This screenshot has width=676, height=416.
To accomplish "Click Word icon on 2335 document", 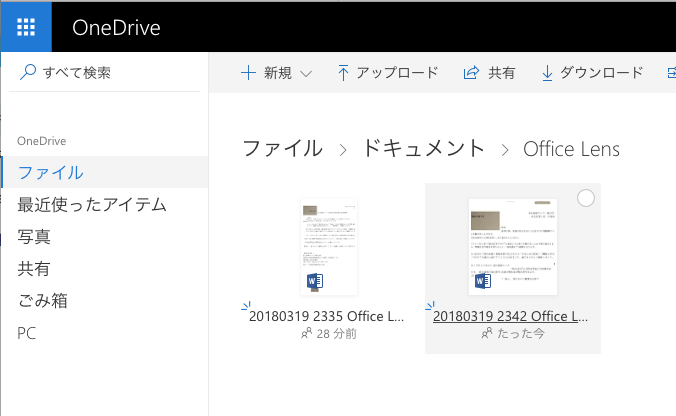I will [x=315, y=281].
